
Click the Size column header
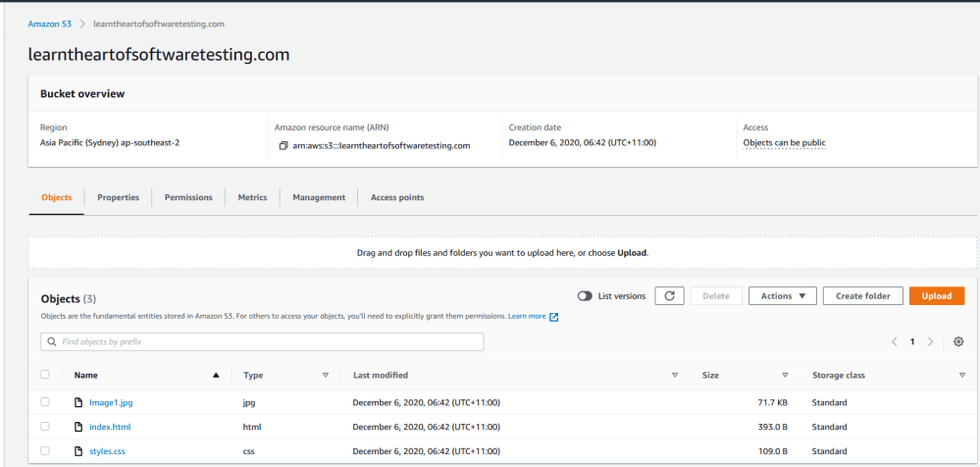(x=710, y=375)
